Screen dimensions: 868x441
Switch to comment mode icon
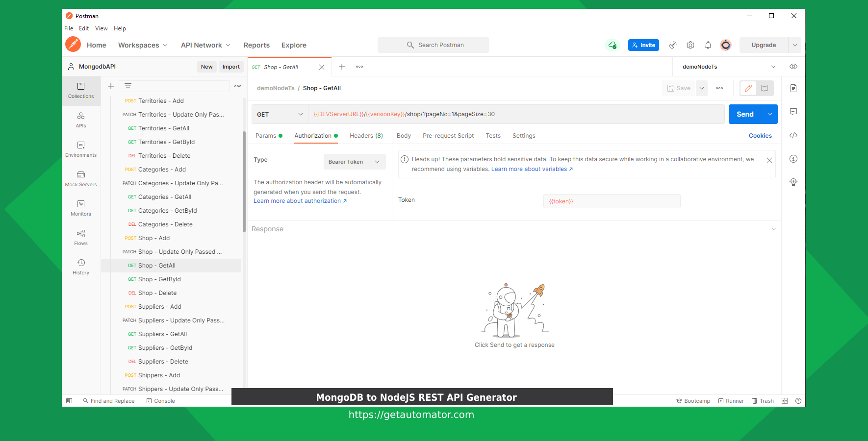(765, 88)
